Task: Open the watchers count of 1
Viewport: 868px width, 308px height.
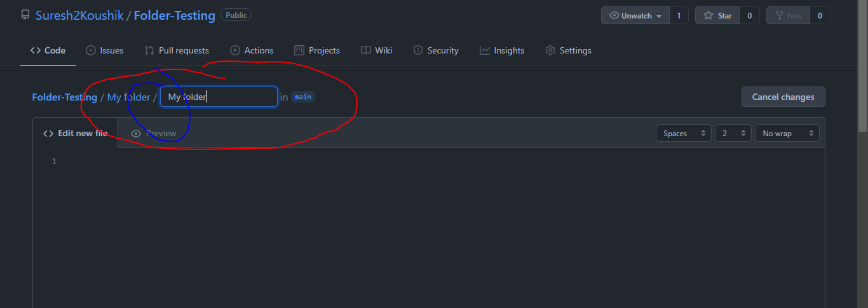Action: pos(679,15)
